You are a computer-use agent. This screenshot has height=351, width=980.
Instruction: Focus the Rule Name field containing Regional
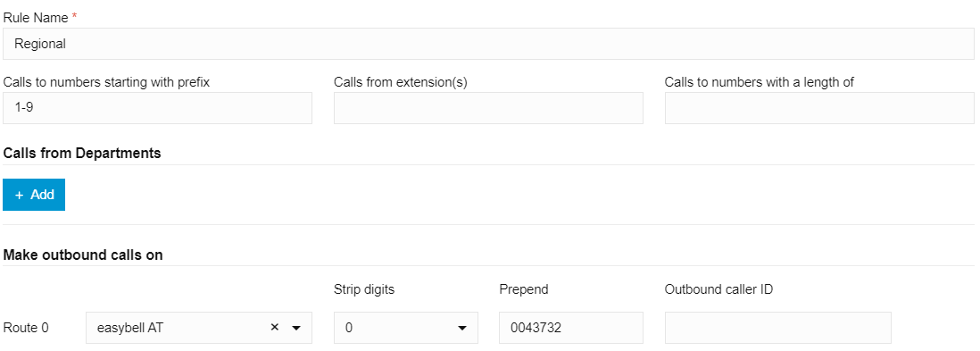click(x=488, y=44)
